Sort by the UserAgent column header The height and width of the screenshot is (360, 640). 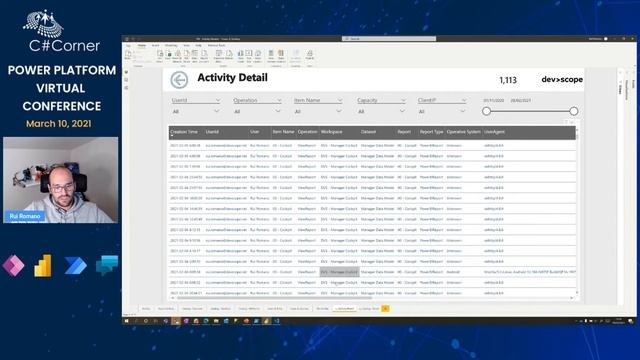(494, 132)
